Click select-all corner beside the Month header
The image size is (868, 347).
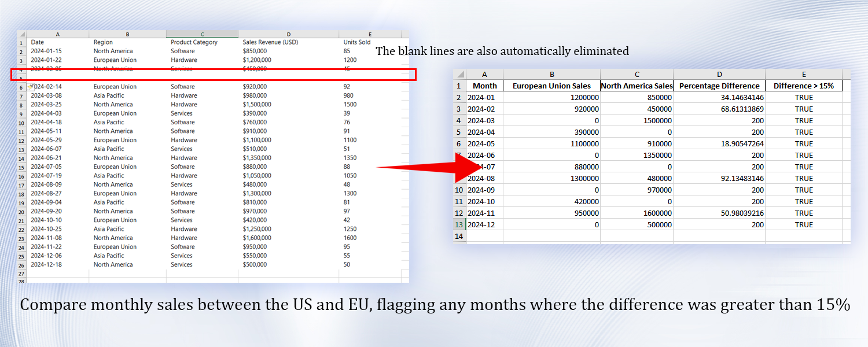click(x=459, y=74)
